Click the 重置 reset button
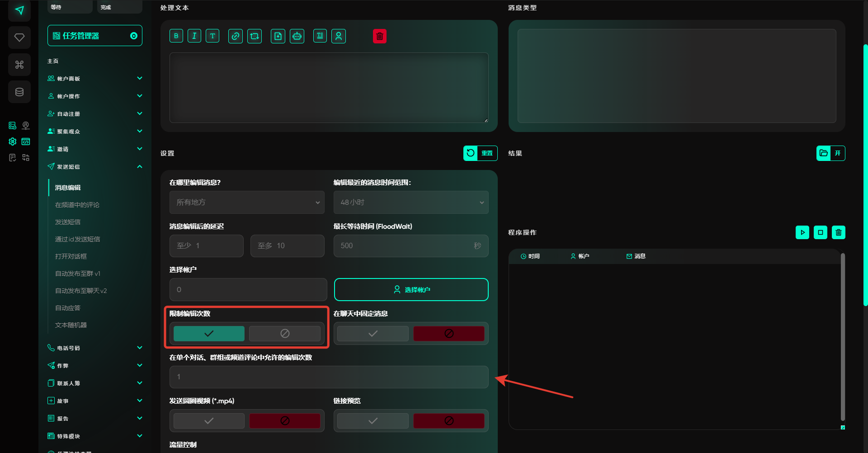Screen dimensions: 868x453 point(480,153)
